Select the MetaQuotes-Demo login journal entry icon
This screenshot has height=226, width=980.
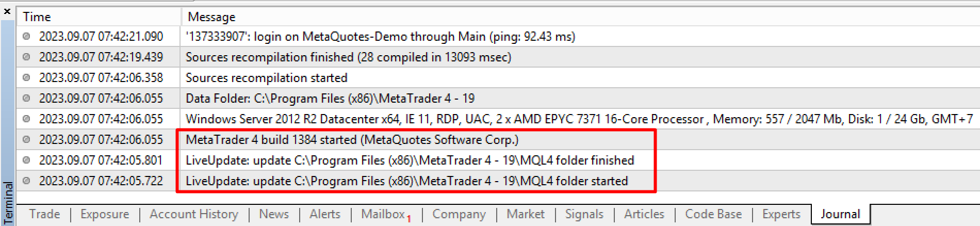point(26,36)
